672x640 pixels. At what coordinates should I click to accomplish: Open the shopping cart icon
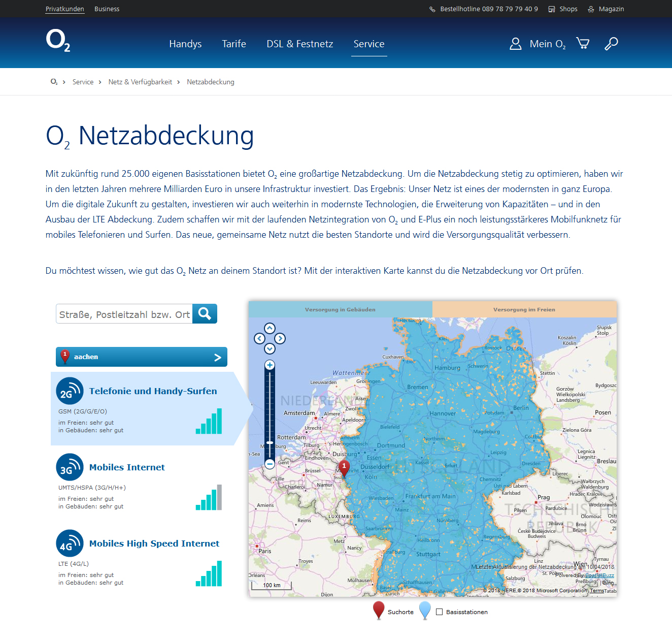[583, 43]
